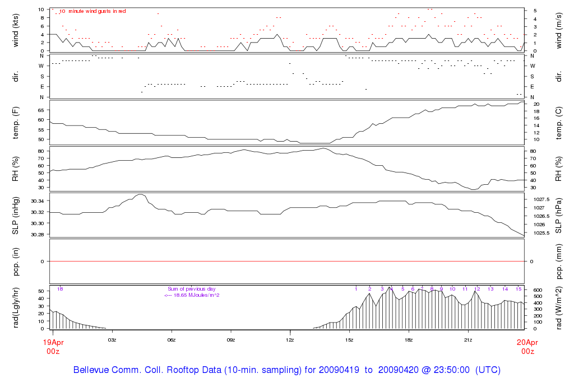The height and width of the screenshot is (392, 574).
Task: Click the red '19Apr' date label
Action: [53, 343]
